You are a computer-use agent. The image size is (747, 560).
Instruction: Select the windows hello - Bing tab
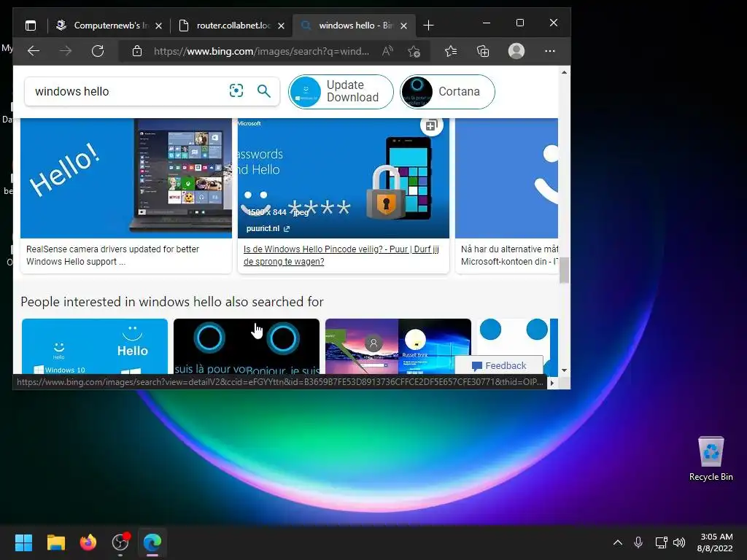click(x=354, y=26)
